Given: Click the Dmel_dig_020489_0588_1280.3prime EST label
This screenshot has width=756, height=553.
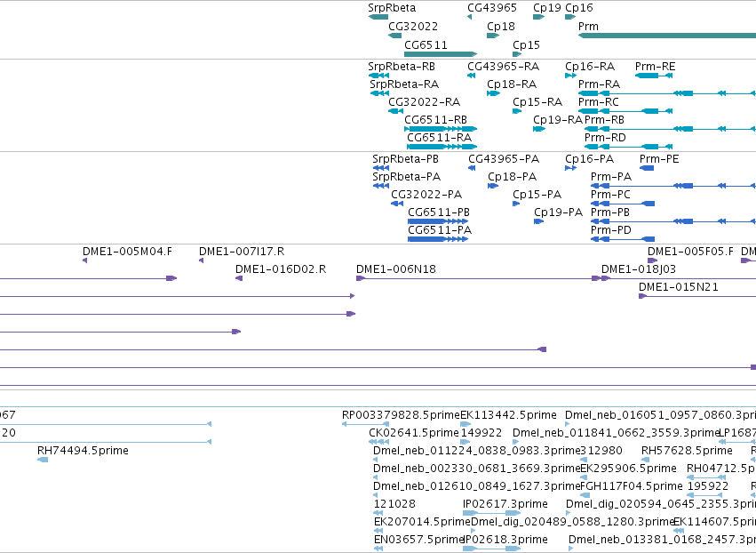Looking at the screenshot, I should point(572,522).
